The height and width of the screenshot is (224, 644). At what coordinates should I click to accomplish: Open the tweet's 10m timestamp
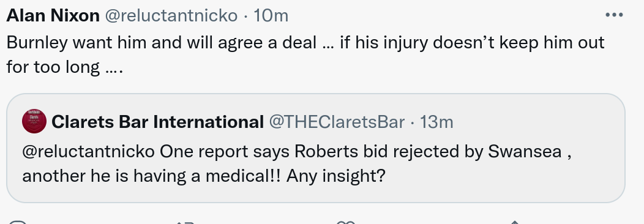271,16
